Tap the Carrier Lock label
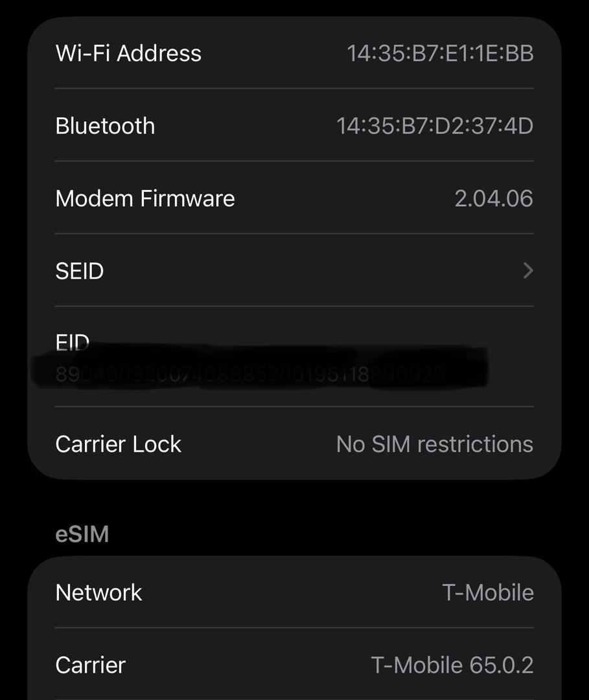The height and width of the screenshot is (700, 589). (119, 444)
